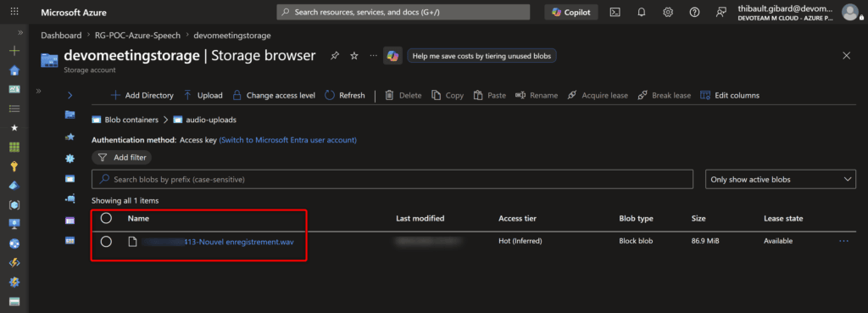The width and height of the screenshot is (868, 313).
Task: Click the Showing all 1 items text
Action: click(125, 200)
